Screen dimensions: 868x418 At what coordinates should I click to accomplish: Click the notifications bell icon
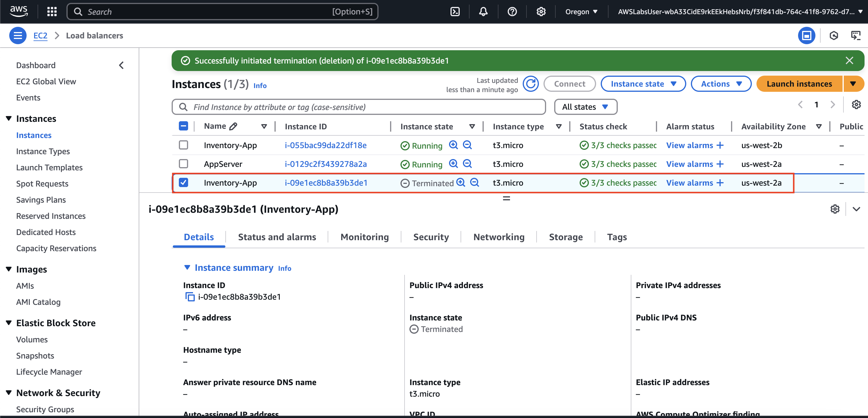[x=483, y=12]
